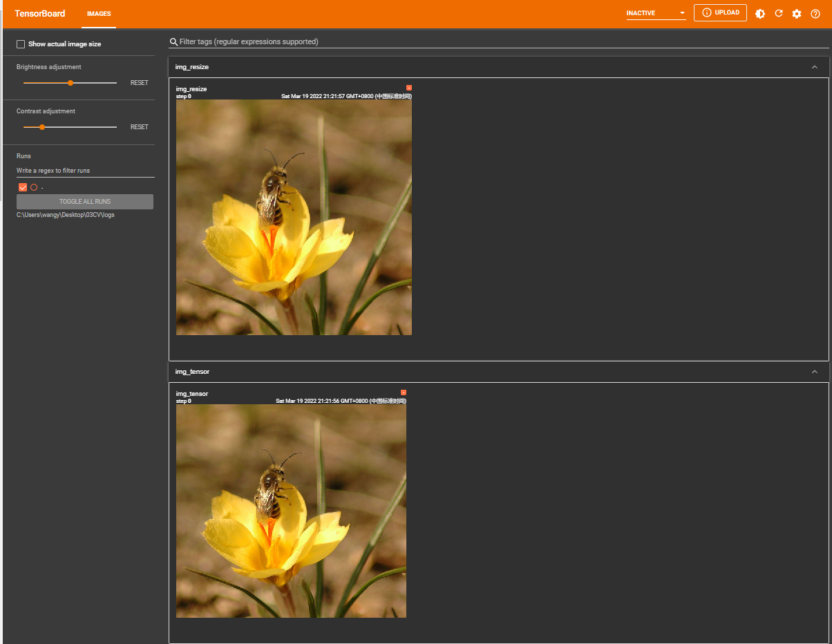Toggle the dark mode theme icon
Image resolution: width=832 pixels, height=644 pixels.
760,14
